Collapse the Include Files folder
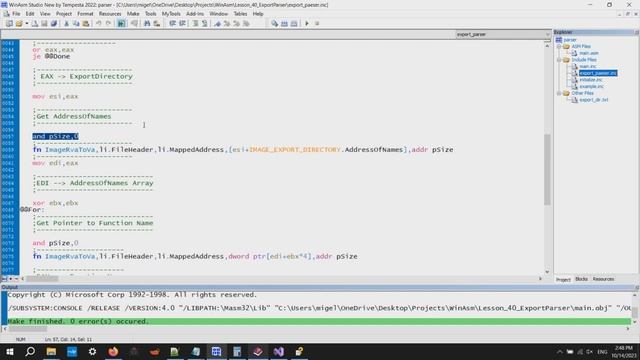This screenshot has height=360, width=640. click(x=559, y=60)
